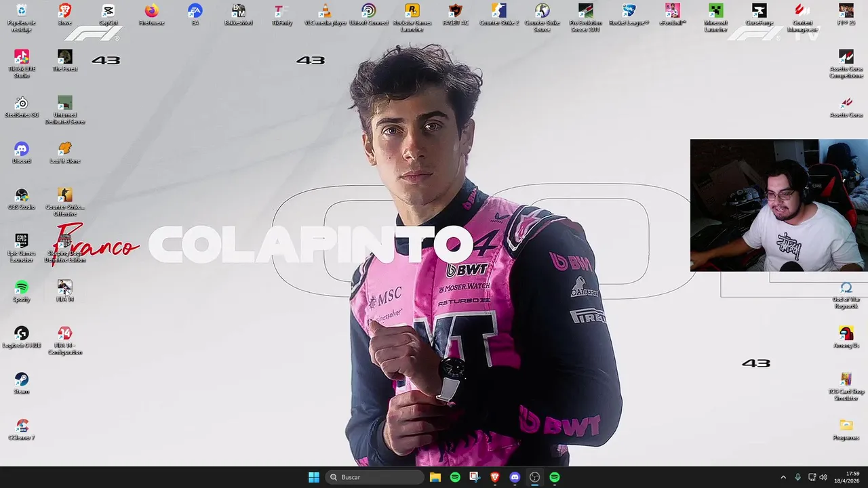Select the BakkesMod desktop shortcut

pos(238,14)
